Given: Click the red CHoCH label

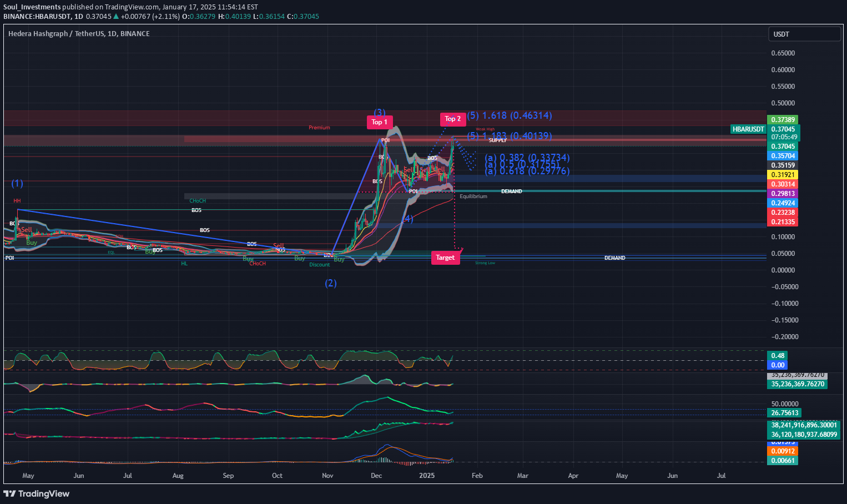Looking at the screenshot, I should tap(258, 264).
